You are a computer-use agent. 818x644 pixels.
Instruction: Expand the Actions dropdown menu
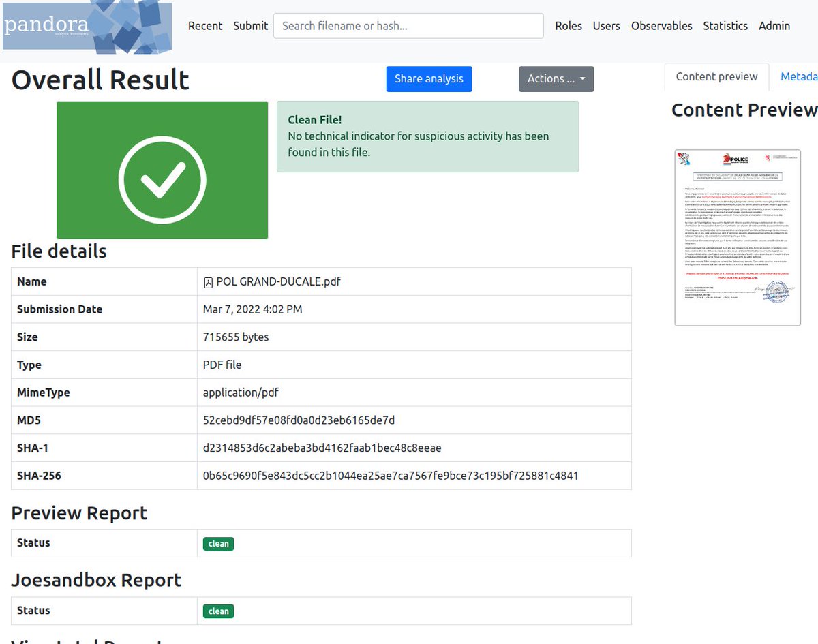[556, 78]
